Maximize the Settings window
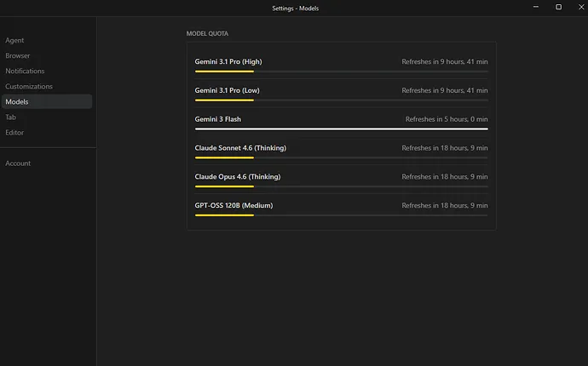Viewport: 588px width, 366px height. click(x=558, y=7)
